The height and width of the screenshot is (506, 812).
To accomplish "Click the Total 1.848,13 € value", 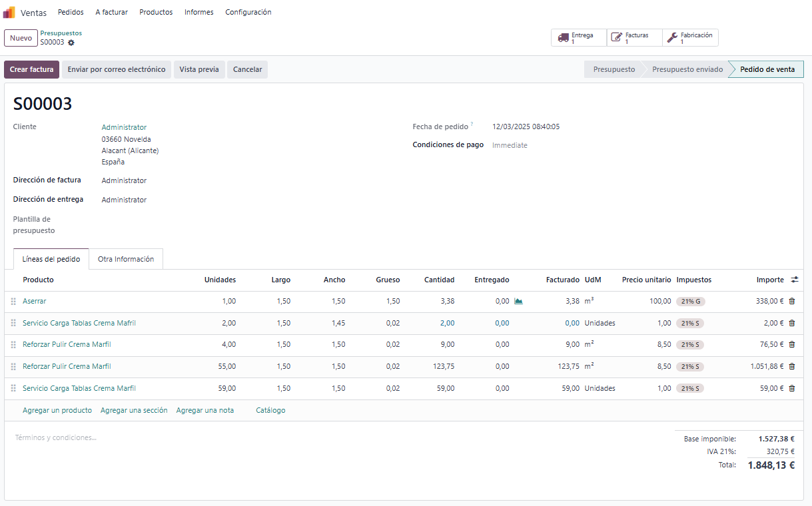I will click(x=771, y=465).
